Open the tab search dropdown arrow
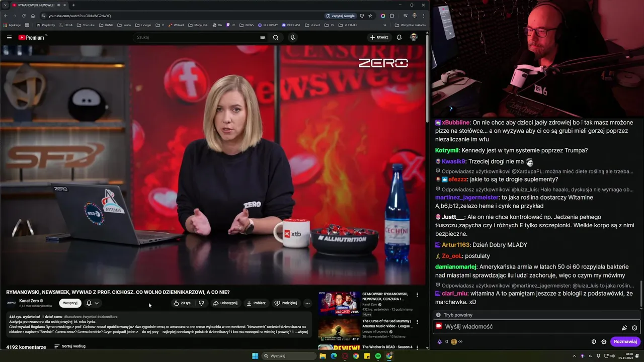The image size is (644, 362). pyautogui.click(x=5, y=5)
